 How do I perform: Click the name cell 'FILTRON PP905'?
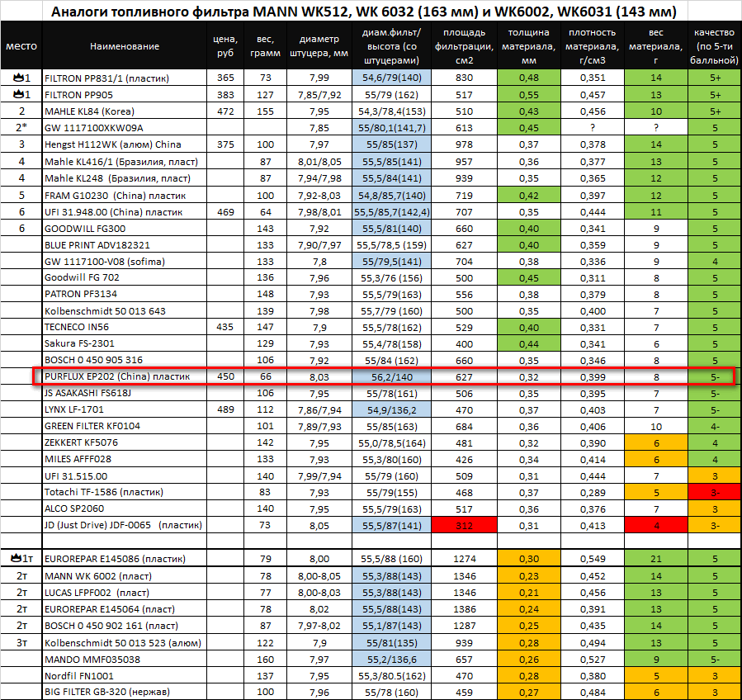(x=125, y=95)
